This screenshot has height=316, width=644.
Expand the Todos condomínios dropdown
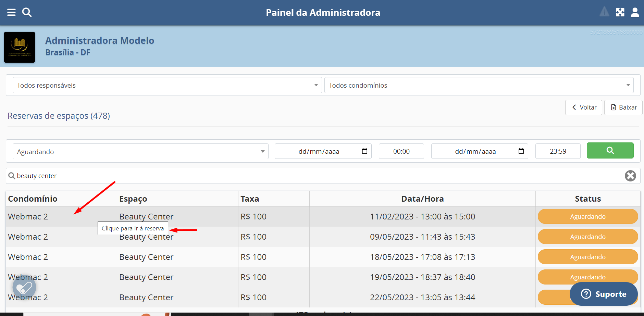tap(479, 85)
